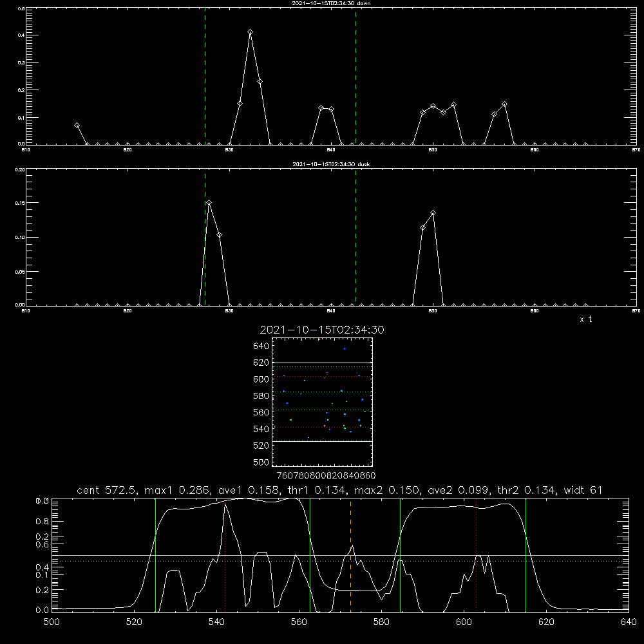644x644 pixels.
Task: Click the left green dashed line in the dawn plot
Action: click(x=205, y=76)
